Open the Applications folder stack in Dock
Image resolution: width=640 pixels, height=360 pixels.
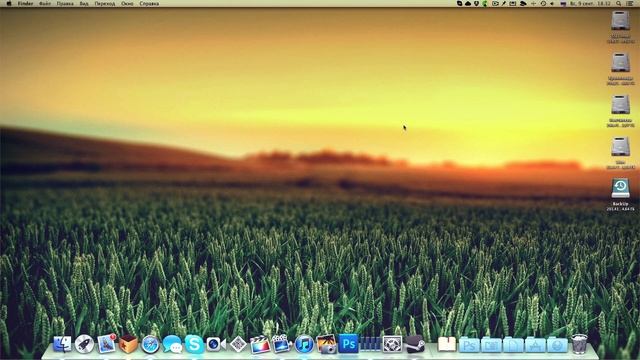coord(536,345)
